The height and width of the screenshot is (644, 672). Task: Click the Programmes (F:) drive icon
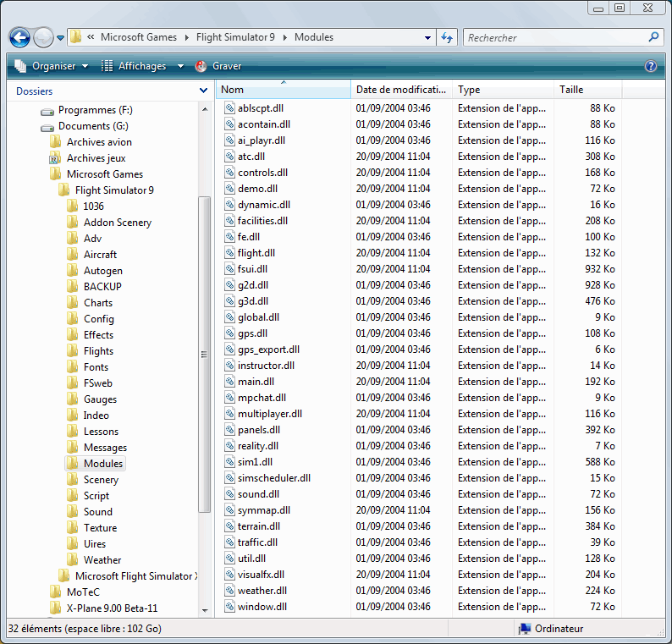[47, 110]
